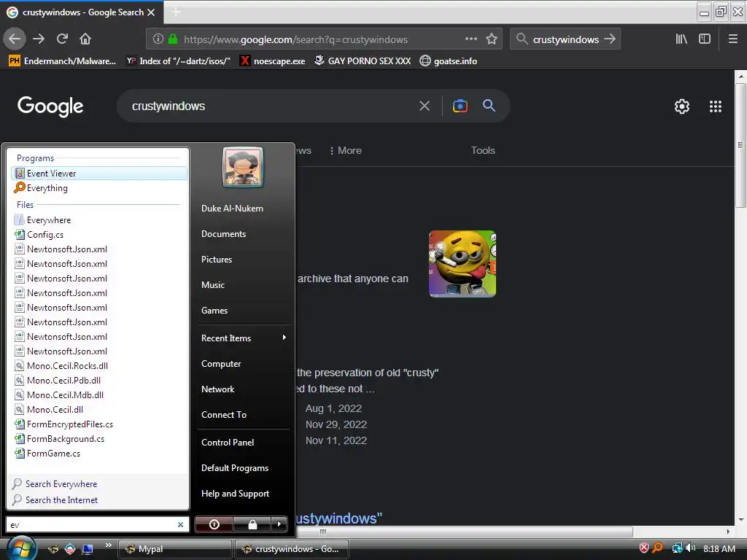Viewport: 747px width, 560px height.
Task: Open the browser home page icon
Action: click(85, 39)
